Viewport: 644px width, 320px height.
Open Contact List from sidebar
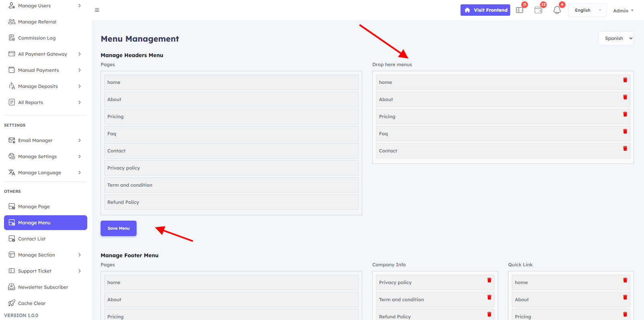(32, 239)
